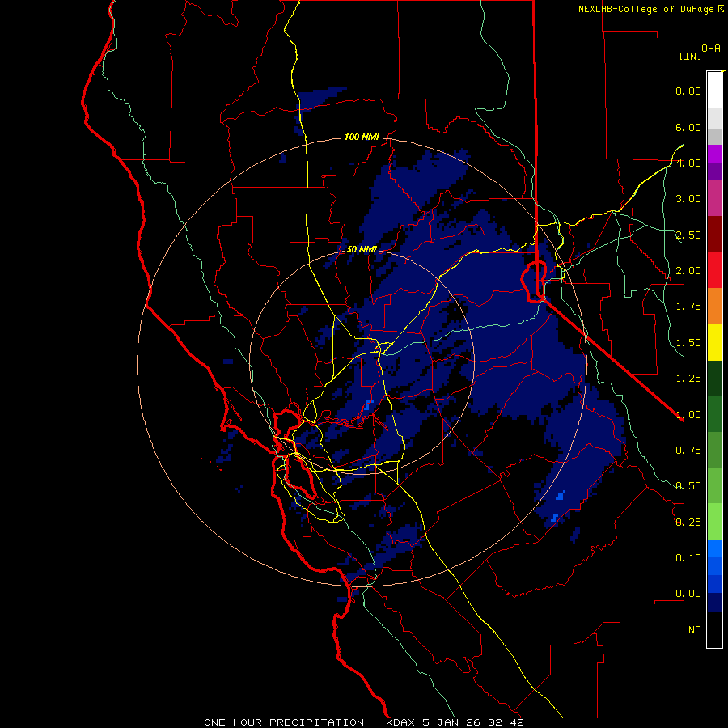This screenshot has height=728, width=728.
Task: Select the 0.50 legend value
Action: coord(688,486)
